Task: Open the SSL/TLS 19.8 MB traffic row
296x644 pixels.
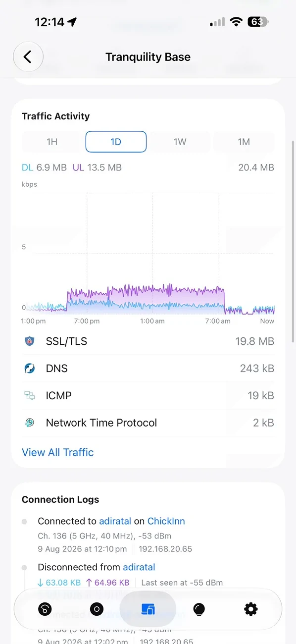Action: coord(148,341)
